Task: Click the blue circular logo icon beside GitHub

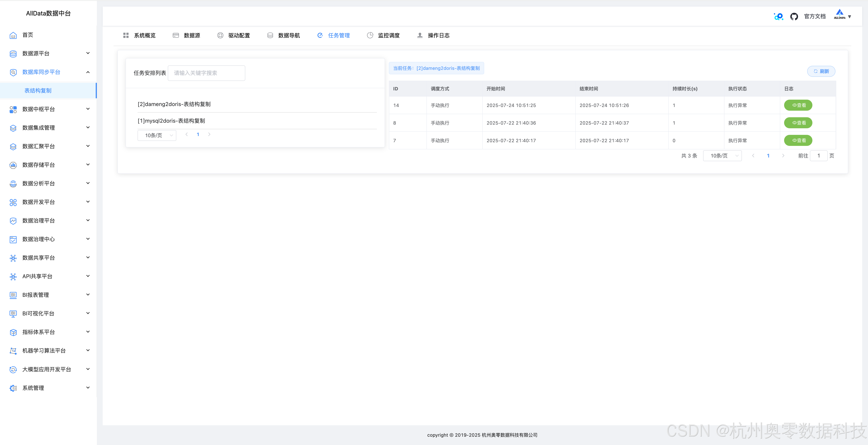Action: pos(778,16)
